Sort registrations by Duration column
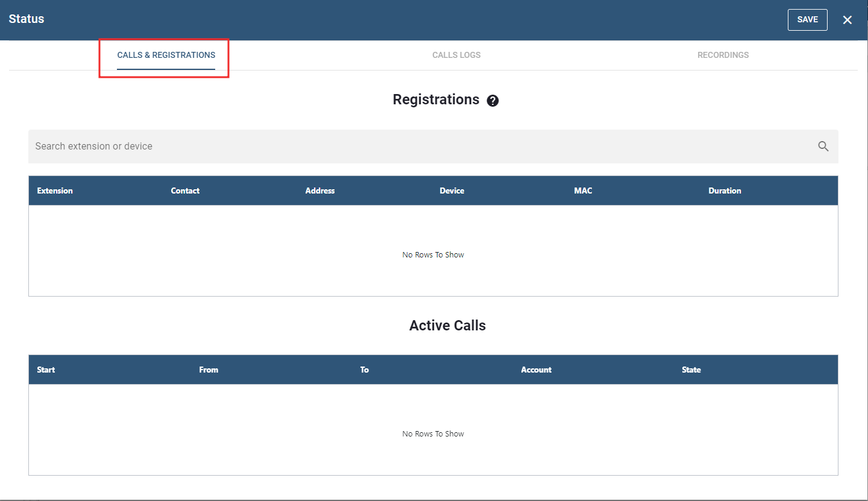Screen dimensions: 868x501 pos(725,191)
